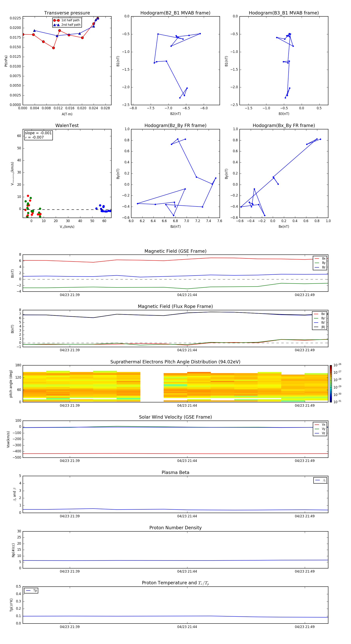Viewport: 351px width, 644px height.
Task: Click 'Magnetic Field (Flux Rope Frame)' title
Action: tap(175, 307)
